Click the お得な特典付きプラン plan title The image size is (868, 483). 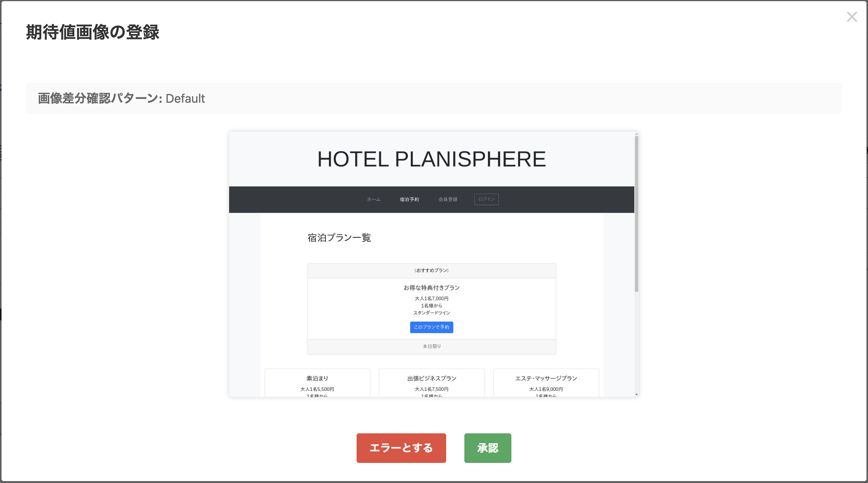coord(431,288)
